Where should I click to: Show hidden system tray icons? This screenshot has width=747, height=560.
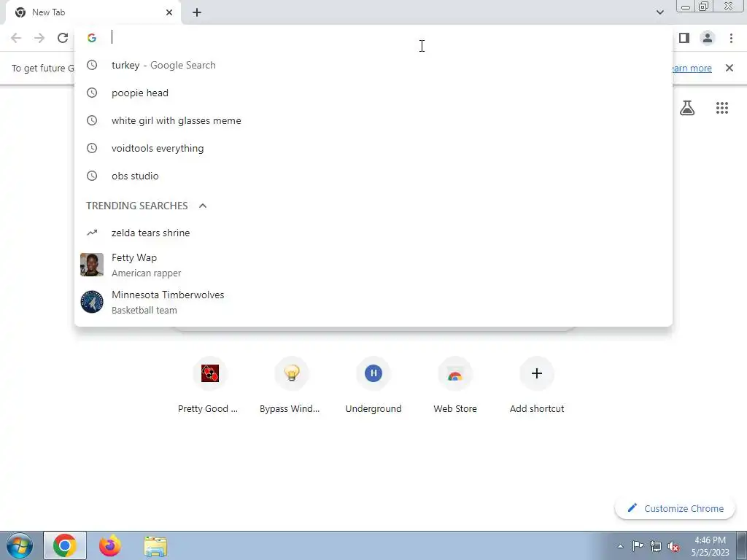[x=620, y=546]
